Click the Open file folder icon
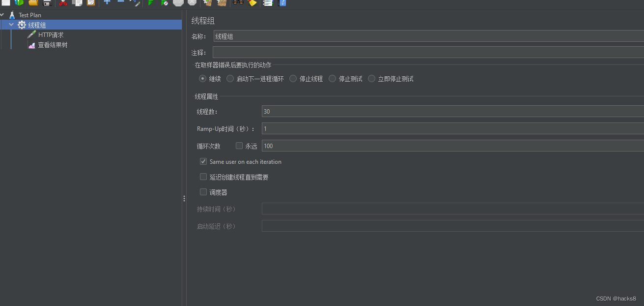 point(33,2)
